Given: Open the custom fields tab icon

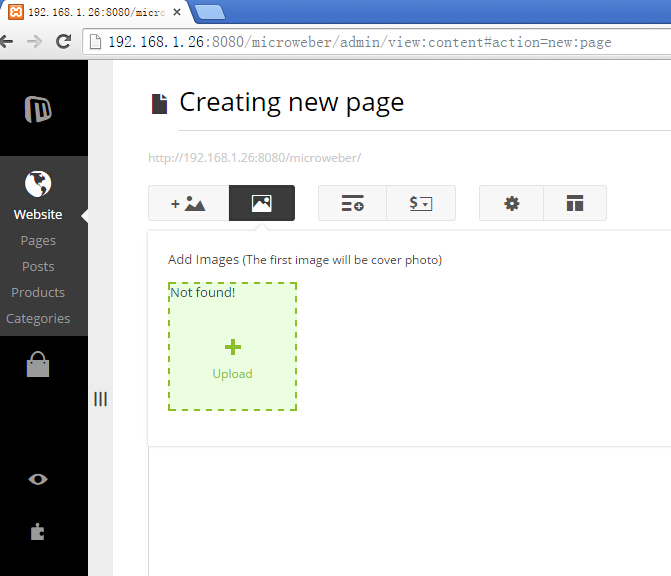Looking at the screenshot, I should pos(352,203).
